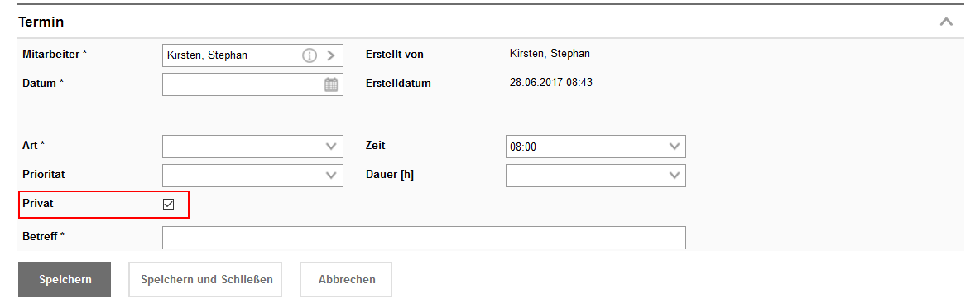The image size is (980, 304).
Task: Focus the Betreff text field
Action: tap(424, 238)
